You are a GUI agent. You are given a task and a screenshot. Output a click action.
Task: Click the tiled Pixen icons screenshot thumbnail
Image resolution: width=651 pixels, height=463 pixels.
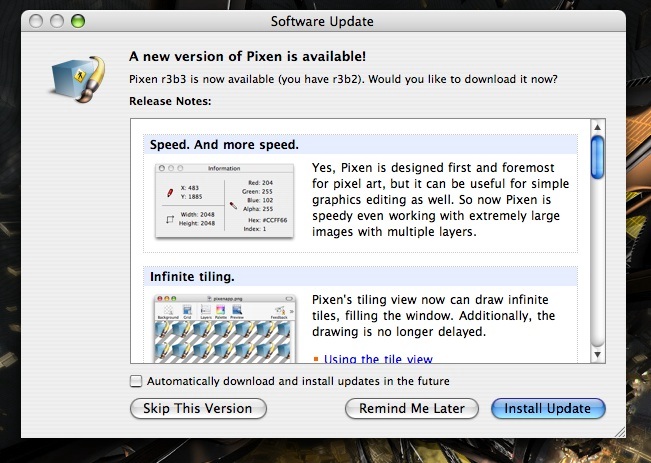(x=225, y=329)
